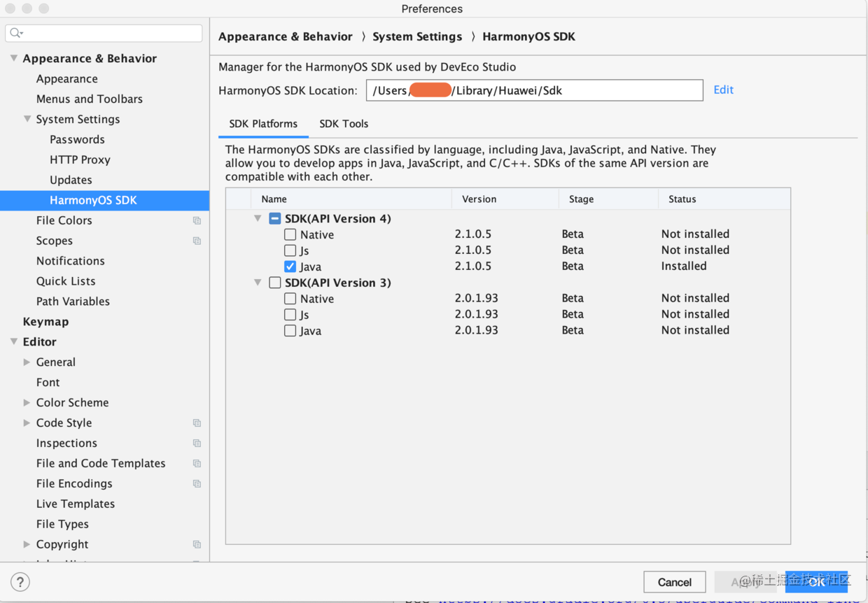This screenshot has height=603, width=868.
Task: Open the Inspections settings page
Action: point(66,444)
